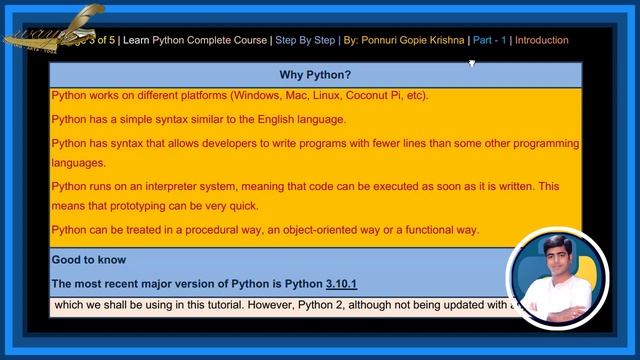This screenshot has width=640, height=360.
Task: Click 'Step By Step' in the header
Action: [x=305, y=40]
